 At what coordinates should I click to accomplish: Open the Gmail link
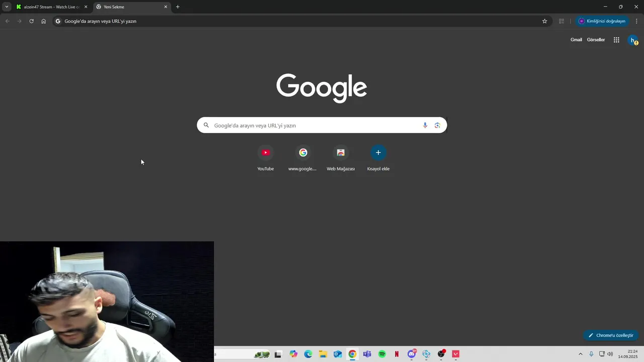[576, 40]
